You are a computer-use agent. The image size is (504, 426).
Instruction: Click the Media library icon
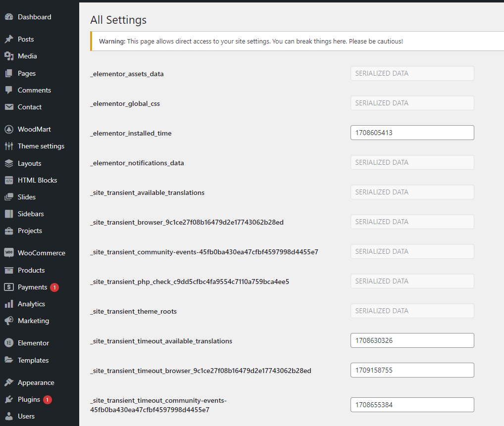tap(9, 56)
